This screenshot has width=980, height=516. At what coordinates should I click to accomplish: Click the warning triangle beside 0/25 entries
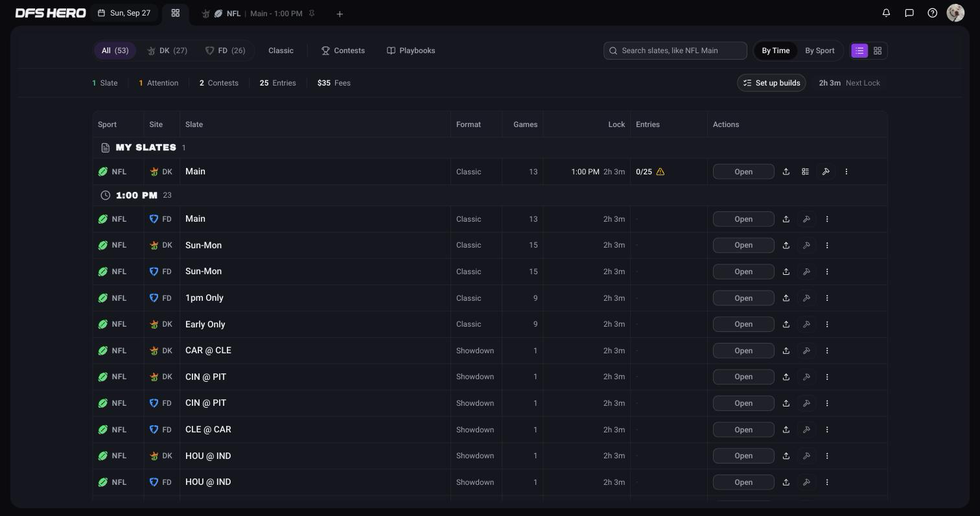660,172
